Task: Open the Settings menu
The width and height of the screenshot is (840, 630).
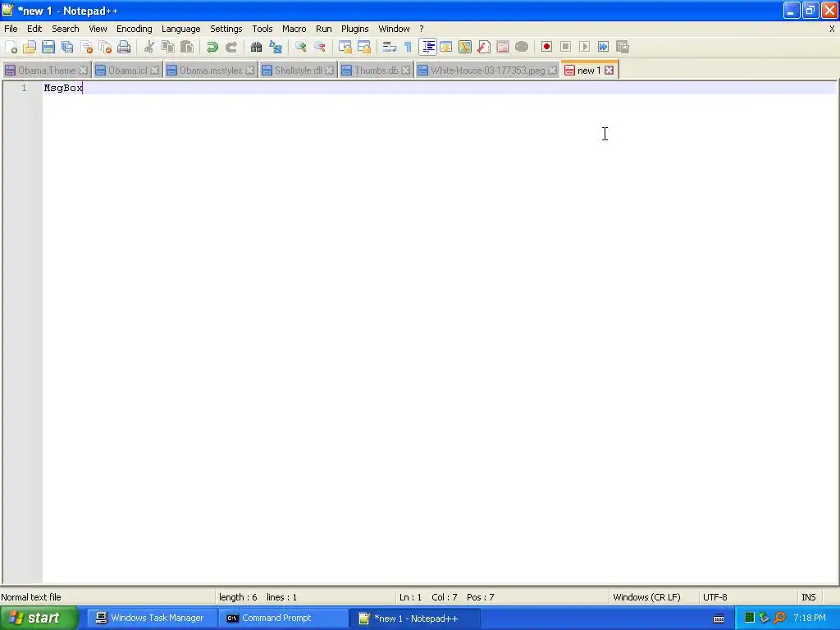Action: click(x=226, y=29)
